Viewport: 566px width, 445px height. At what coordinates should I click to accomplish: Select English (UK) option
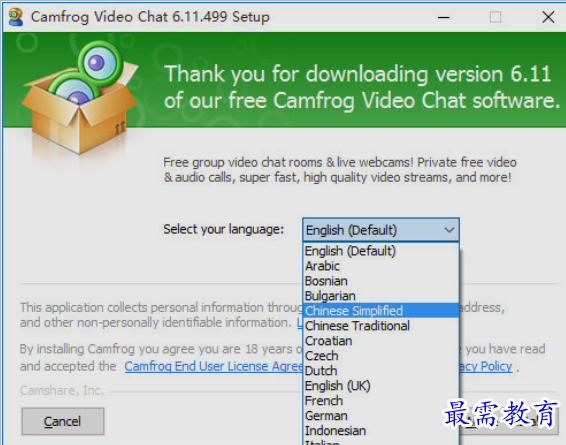(381, 386)
